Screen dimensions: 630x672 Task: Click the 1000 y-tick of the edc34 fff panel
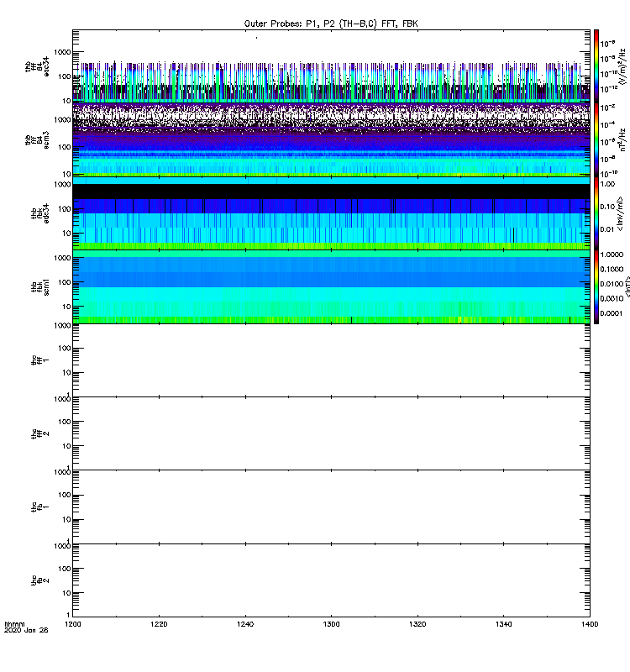coord(62,52)
